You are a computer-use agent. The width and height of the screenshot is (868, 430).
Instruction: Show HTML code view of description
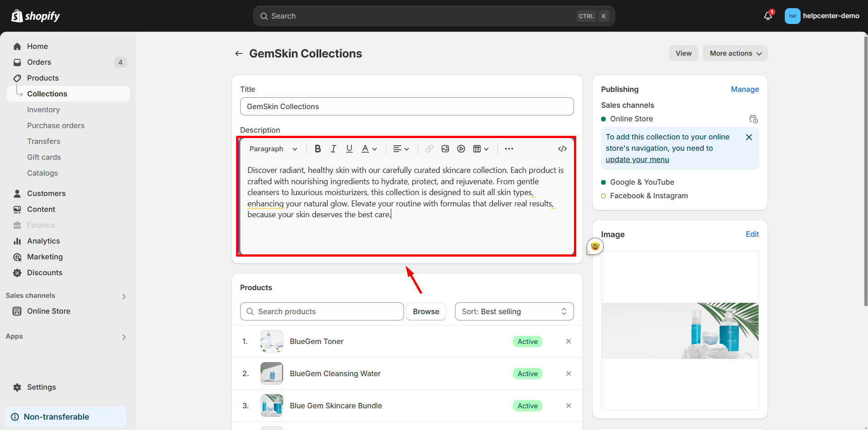[x=562, y=149]
